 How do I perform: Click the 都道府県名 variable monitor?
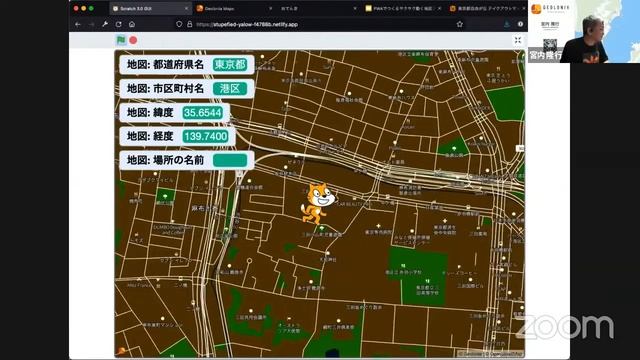pos(187,64)
